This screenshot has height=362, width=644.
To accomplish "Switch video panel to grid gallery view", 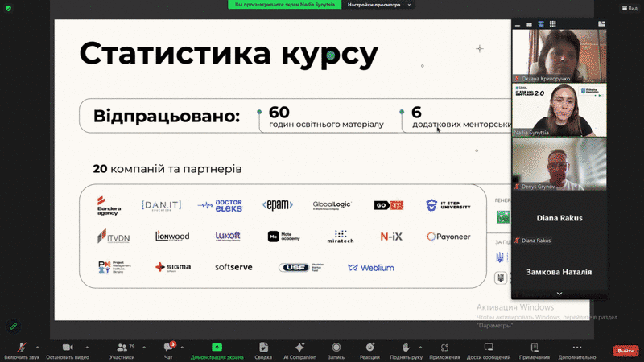I will tap(553, 24).
